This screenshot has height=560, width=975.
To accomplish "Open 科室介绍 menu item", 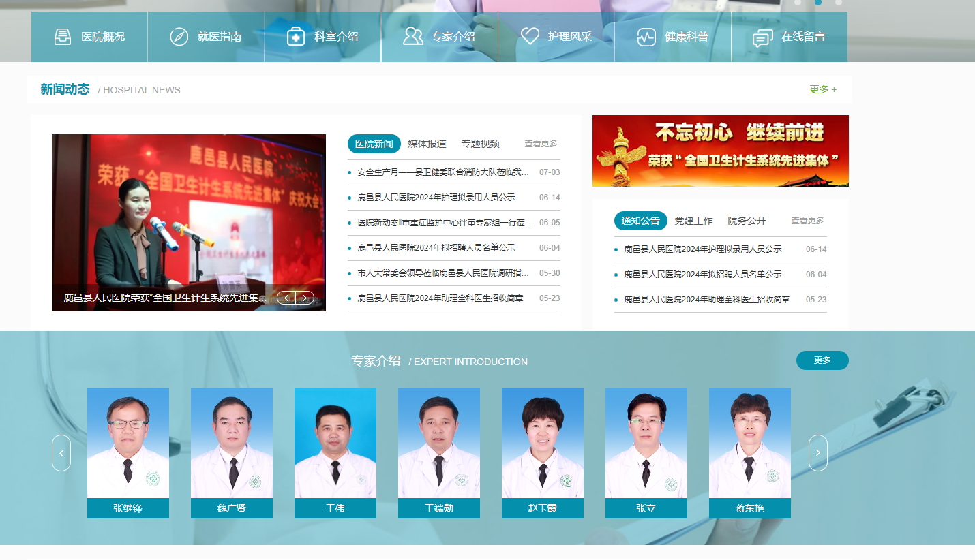I will pyautogui.click(x=322, y=37).
